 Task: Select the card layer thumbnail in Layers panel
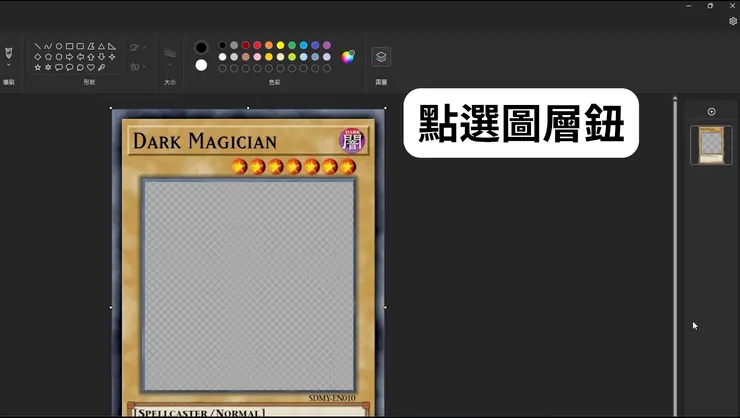tap(711, 145)
